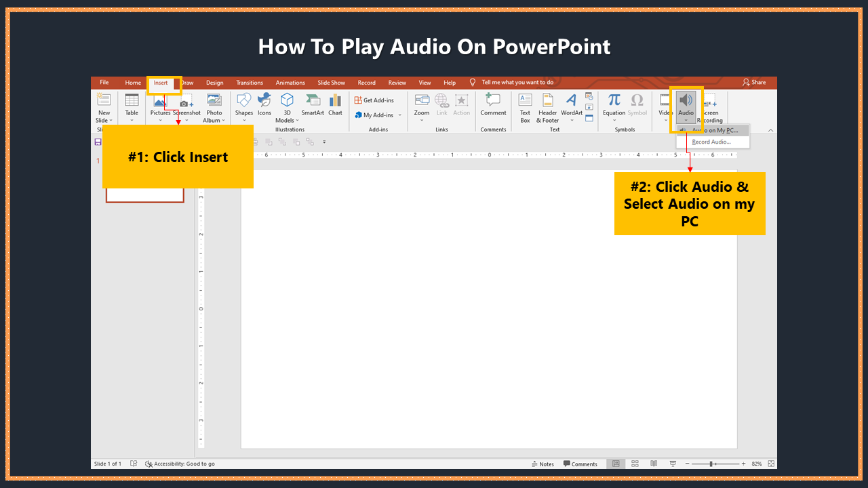Customize Quick Access Toolbar dropdown
This screenshot has height=488, width=868.
(324, 142)
